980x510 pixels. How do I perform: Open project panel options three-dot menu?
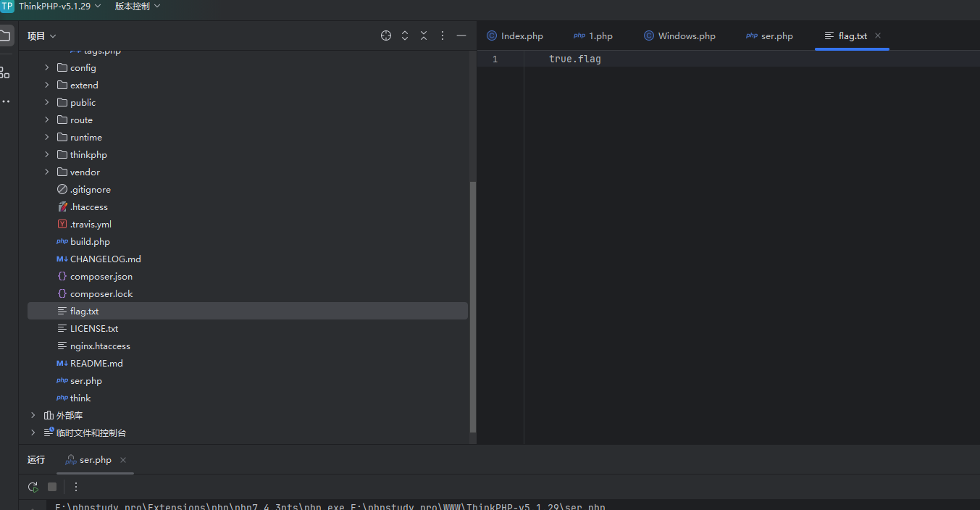[443, 35]
